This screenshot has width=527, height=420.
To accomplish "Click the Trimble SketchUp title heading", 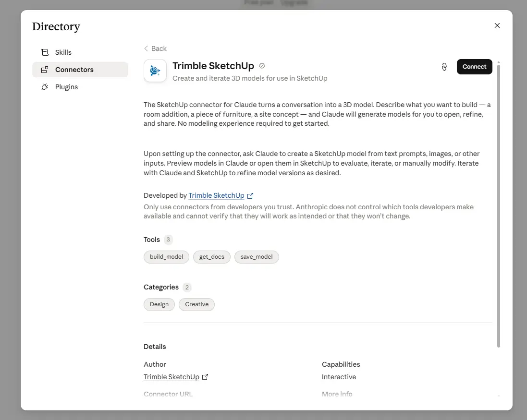I will [x=213, y=66].
